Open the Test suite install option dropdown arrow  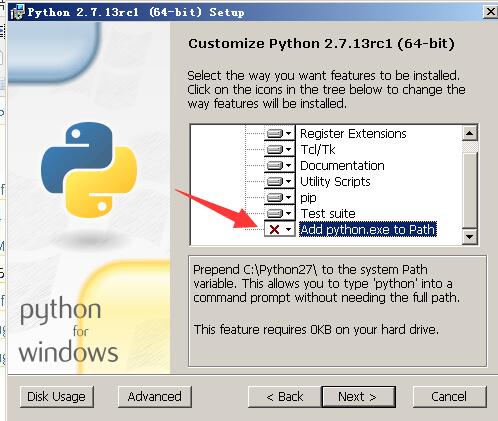(289, 213)
